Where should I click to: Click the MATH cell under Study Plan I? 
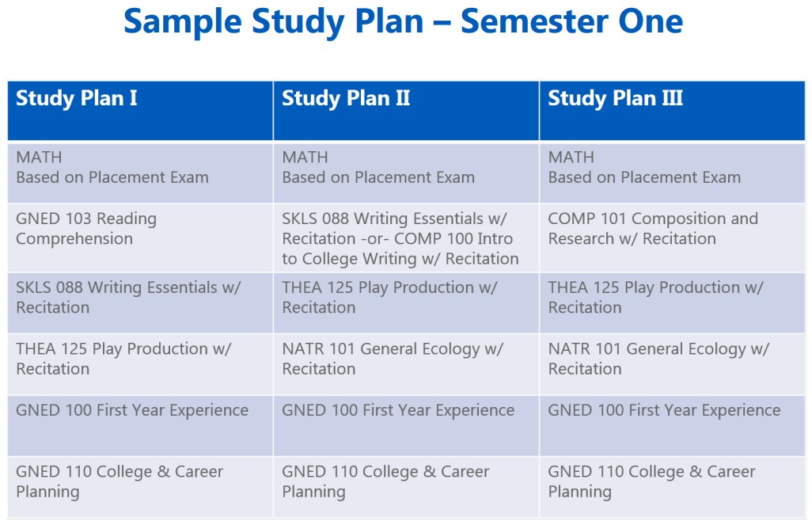tap(112, 167)
